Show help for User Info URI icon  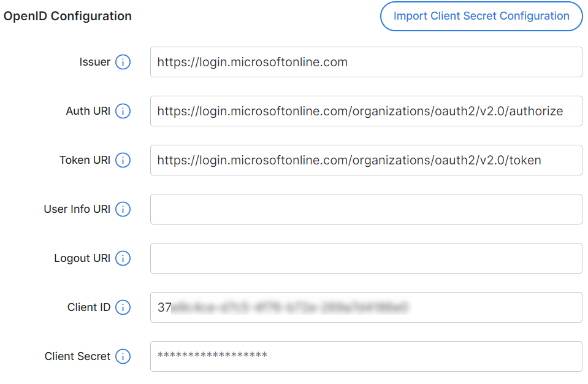click(x=123, y=209)
